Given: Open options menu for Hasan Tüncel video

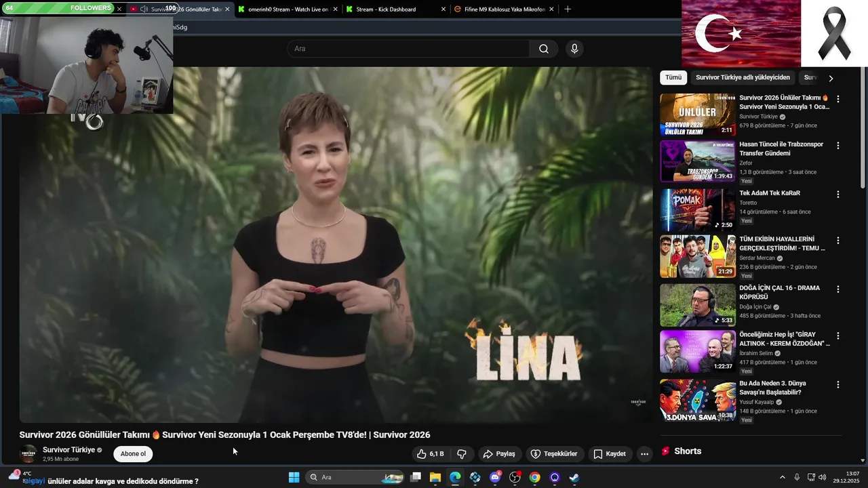Looking at the screenshot, I should click(x=838, y=145).
